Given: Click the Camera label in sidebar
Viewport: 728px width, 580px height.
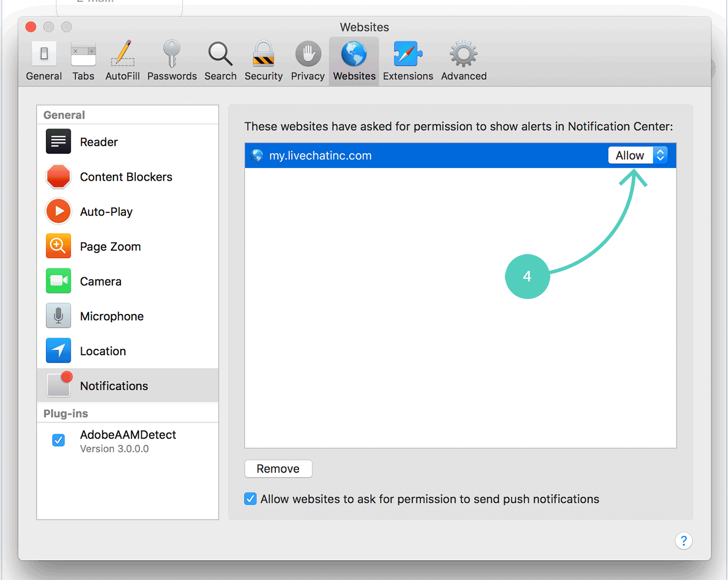Looking at the screenshot, I should click(101, 281).
